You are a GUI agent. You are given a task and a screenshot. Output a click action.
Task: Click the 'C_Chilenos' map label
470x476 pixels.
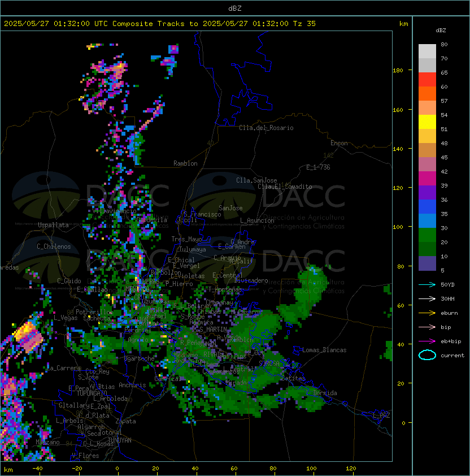[x=54, y=246]
